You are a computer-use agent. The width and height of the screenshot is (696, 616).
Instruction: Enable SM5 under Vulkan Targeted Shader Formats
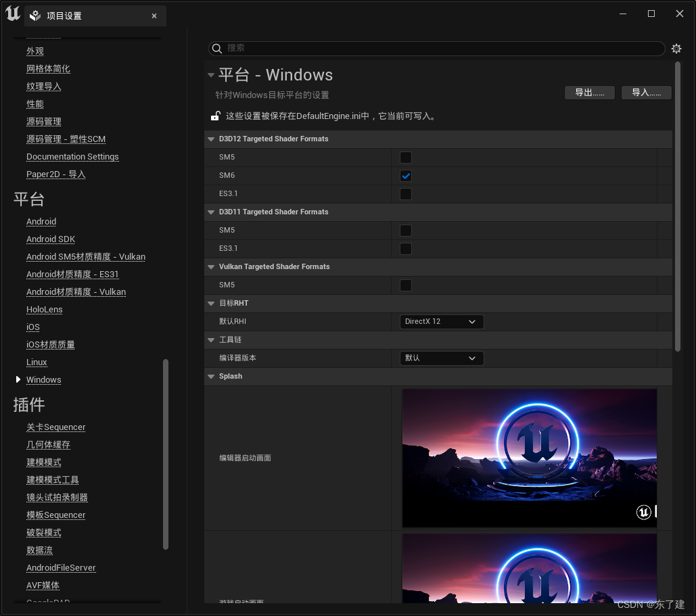pos(405,285)
